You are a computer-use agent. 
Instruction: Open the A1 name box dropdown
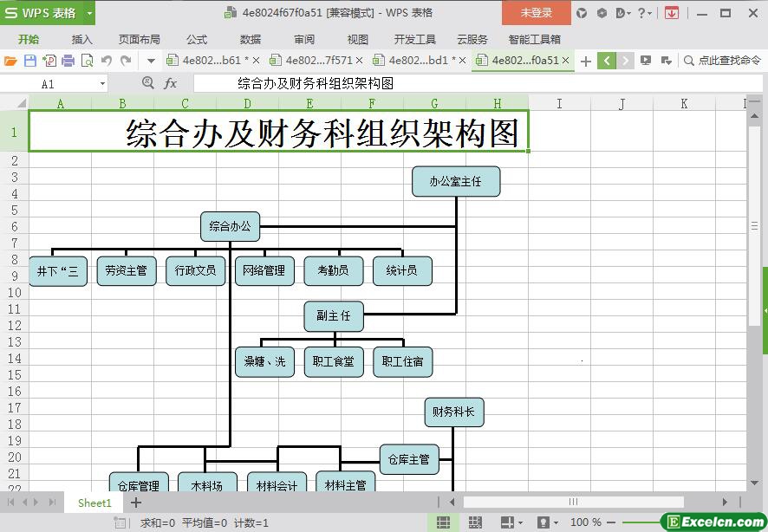tap(102, 84)
